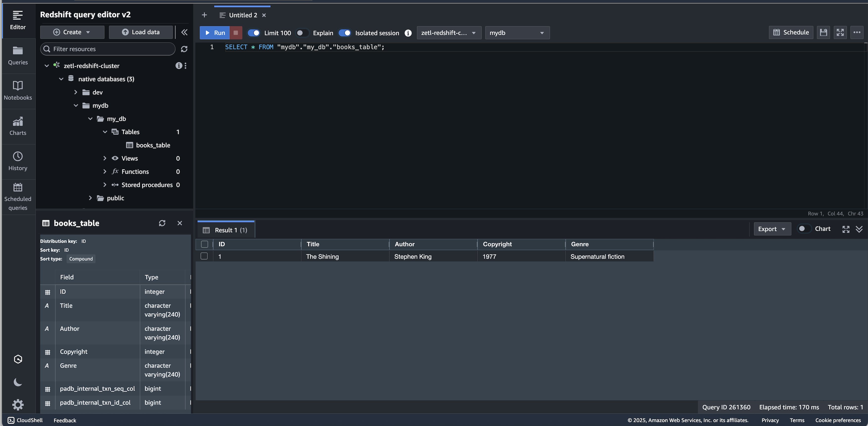868x426 pixels.
Task: Focus the Filter resources search field
Action: [x=108, y=49]
